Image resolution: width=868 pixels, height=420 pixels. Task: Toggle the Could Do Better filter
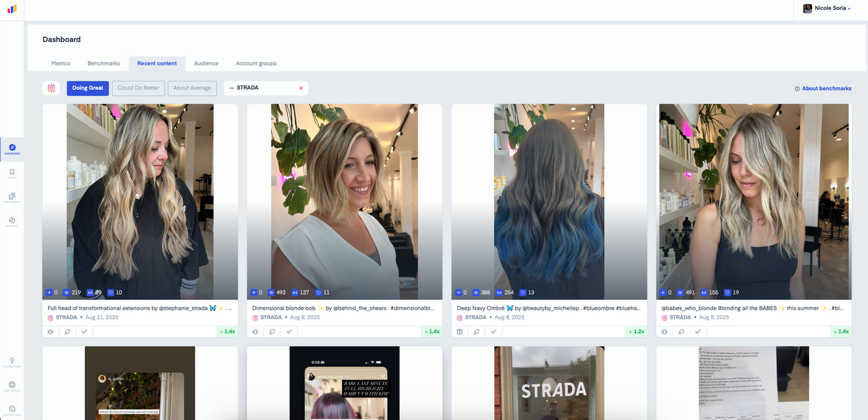138,88
